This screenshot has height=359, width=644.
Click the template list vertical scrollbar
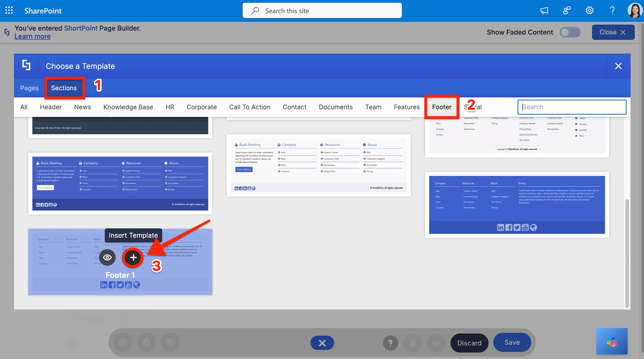pyautogui.click(x=627, y=253)
